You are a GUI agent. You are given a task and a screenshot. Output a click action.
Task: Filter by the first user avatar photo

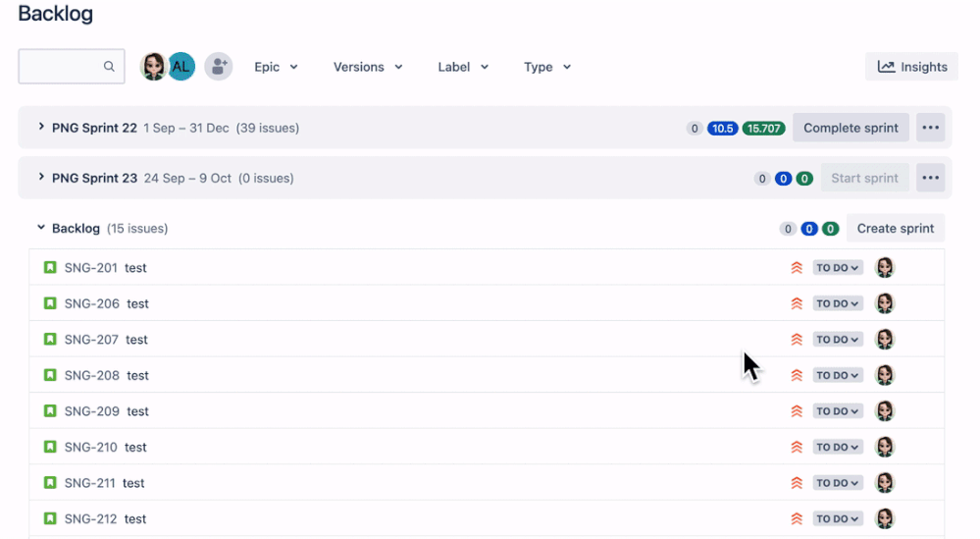(x=153, y=67)
